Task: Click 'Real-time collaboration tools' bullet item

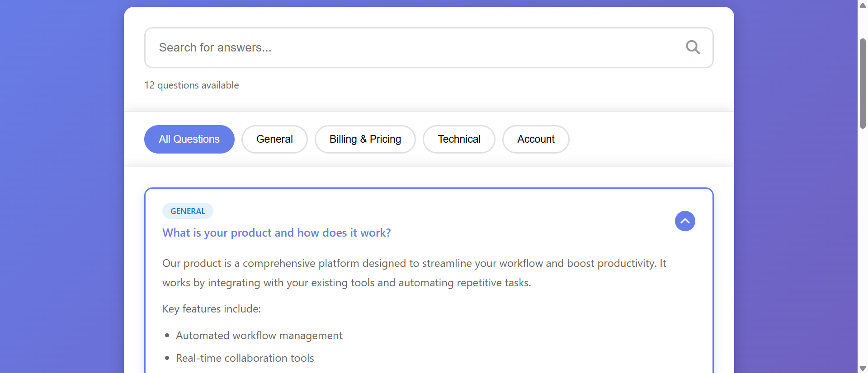Action: pyautogui.click(x=245, y=358)
